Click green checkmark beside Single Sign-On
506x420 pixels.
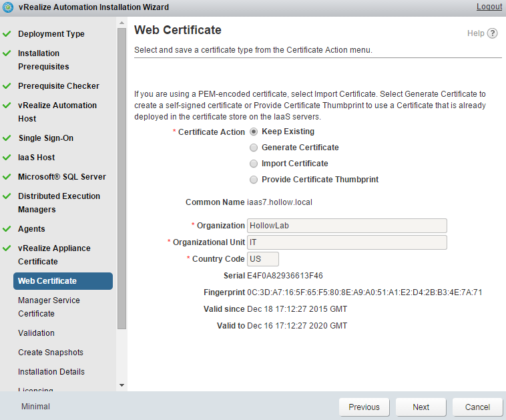pyautogui.click(x=7, y=138)
